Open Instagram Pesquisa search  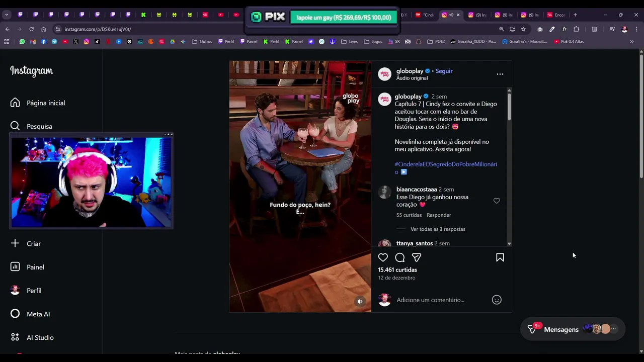point(31,126)
